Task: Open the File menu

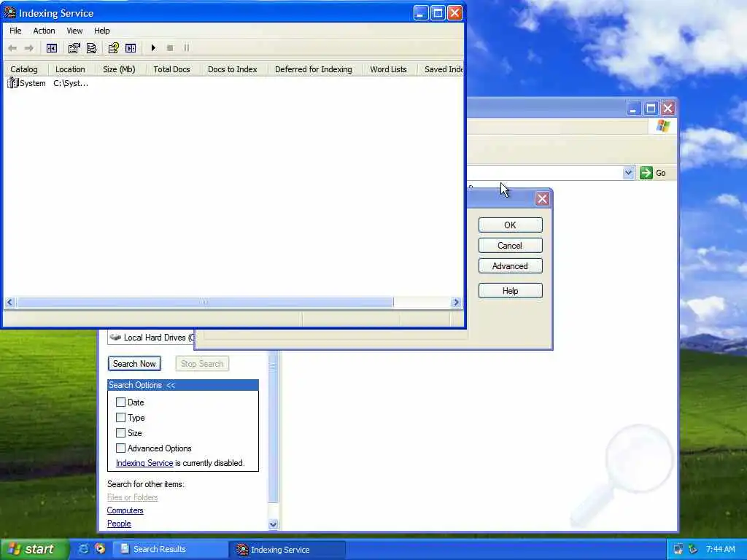Action: click(x=16, y=31)
